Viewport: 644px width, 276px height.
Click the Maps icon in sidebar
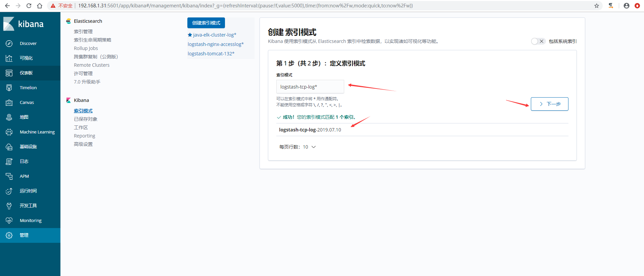9,117
